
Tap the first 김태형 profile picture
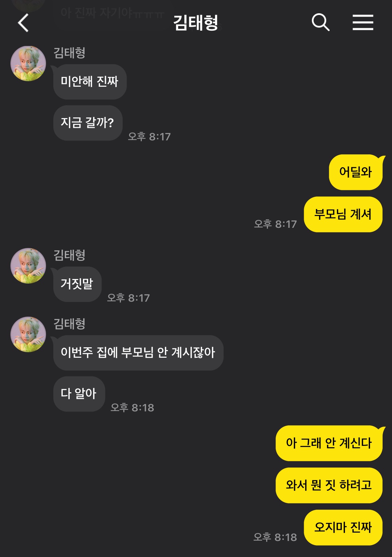[x=28, y=63]
